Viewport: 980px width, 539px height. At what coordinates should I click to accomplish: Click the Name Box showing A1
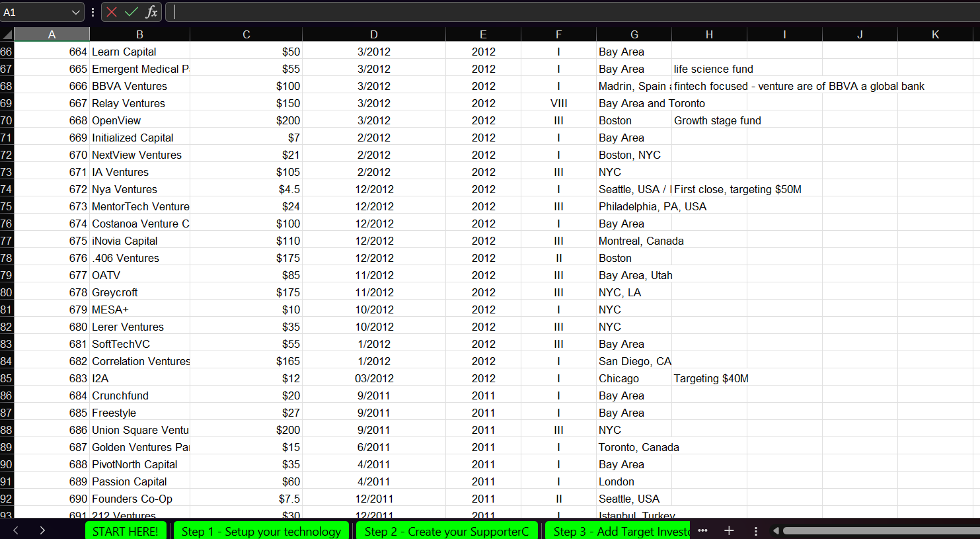[34, 12]
